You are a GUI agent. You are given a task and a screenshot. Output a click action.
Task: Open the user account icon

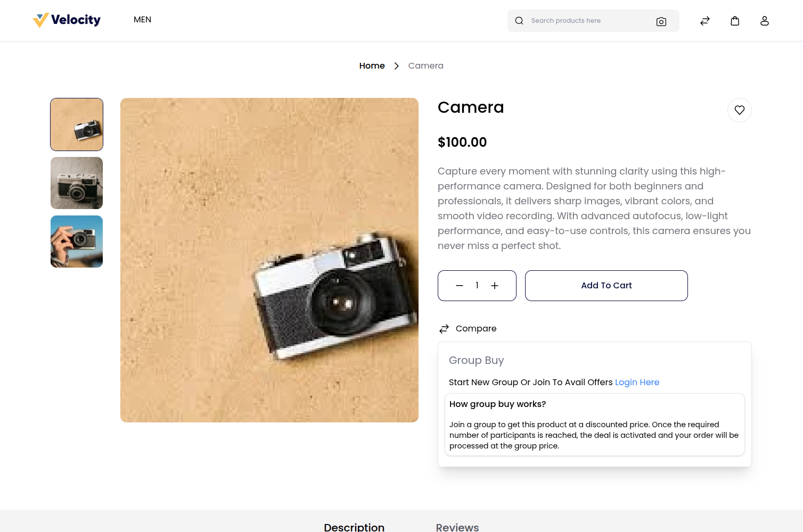pos(765,20)
